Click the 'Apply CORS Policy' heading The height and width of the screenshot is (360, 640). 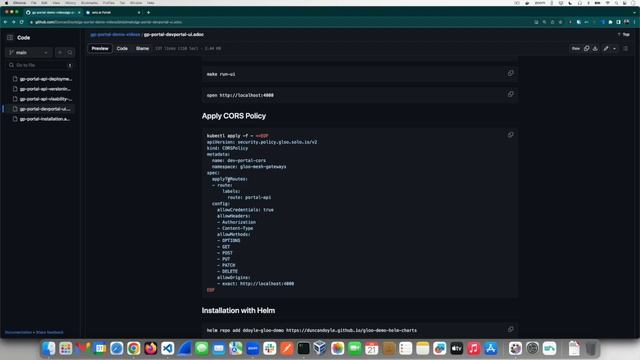233,116
